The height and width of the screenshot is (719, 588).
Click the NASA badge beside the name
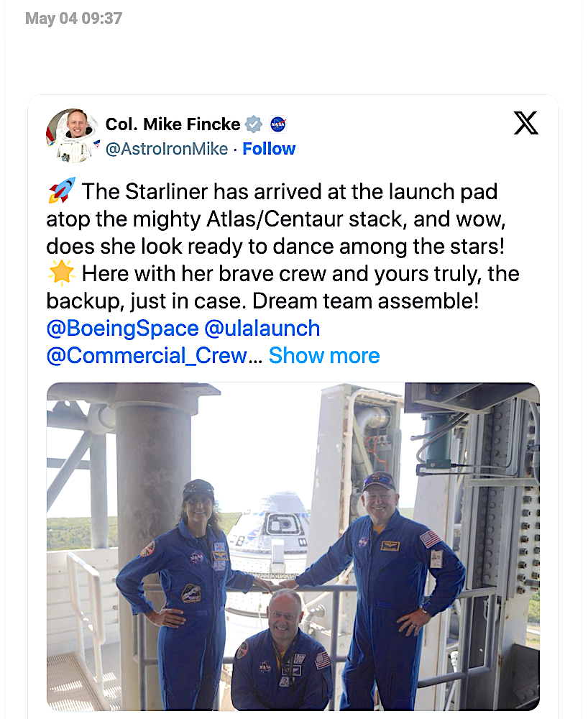coord(278,124)
